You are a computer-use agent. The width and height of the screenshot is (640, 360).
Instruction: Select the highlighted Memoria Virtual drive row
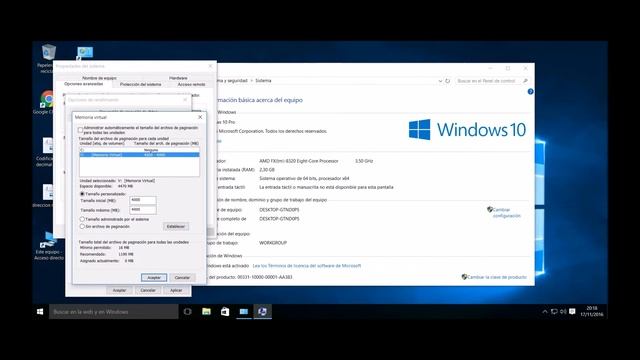click(x=139, y=155)
